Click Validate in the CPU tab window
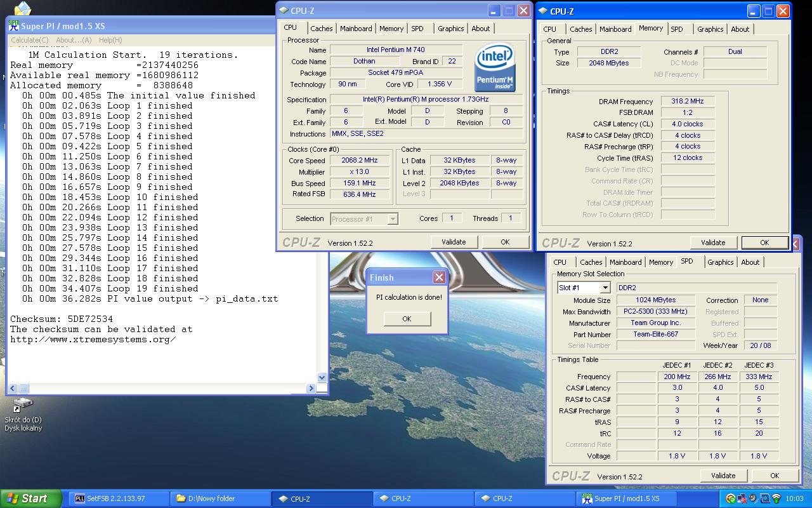Screen dimensions: 812x508 coord(454,242)
